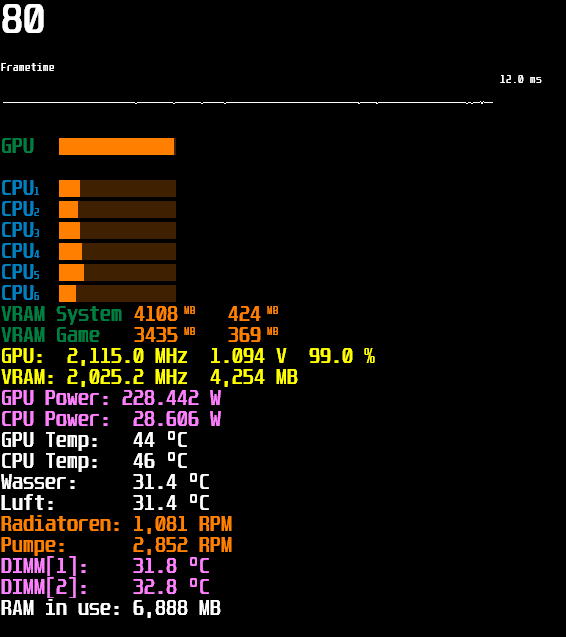Click the CPU6 usage bar
The height and width of the screenshot is (637, 566).
[117, 293]
